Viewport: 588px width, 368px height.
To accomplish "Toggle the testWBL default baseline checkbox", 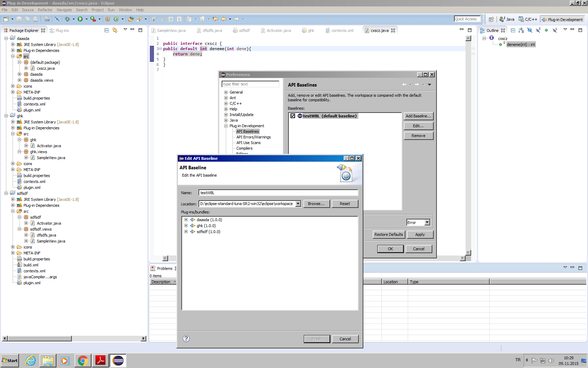I will 293,116.
